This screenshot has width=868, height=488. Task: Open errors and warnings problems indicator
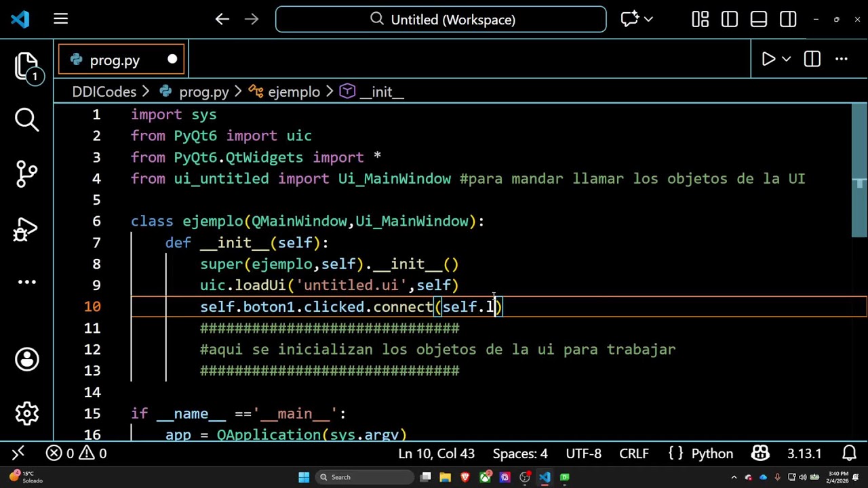click(x=77, y=453)
